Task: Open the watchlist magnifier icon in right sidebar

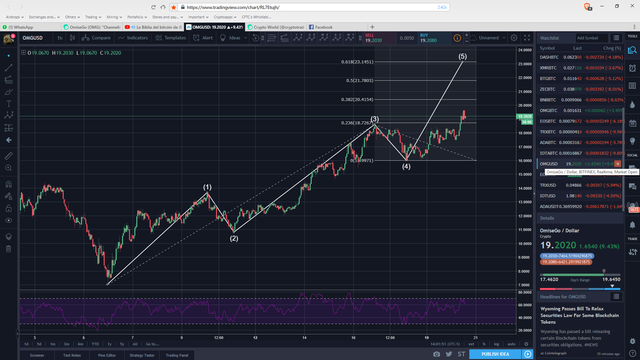Action: tap(632, 50)
